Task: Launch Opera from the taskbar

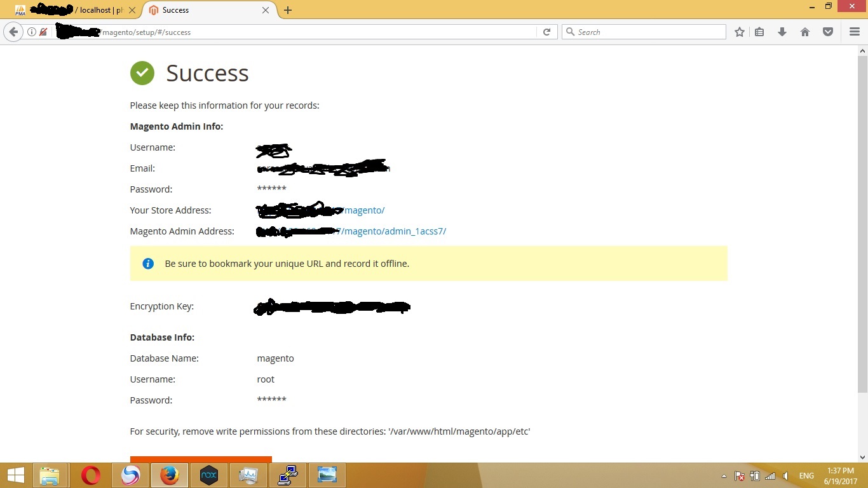Action: (x=91, y=475)
